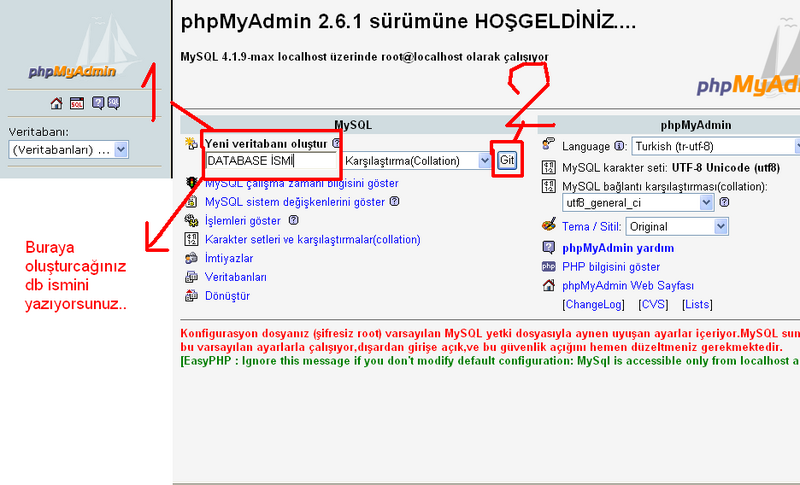Click the MySQL section header
The width and height of the screenshot is (800, 485).
point(353,125)
